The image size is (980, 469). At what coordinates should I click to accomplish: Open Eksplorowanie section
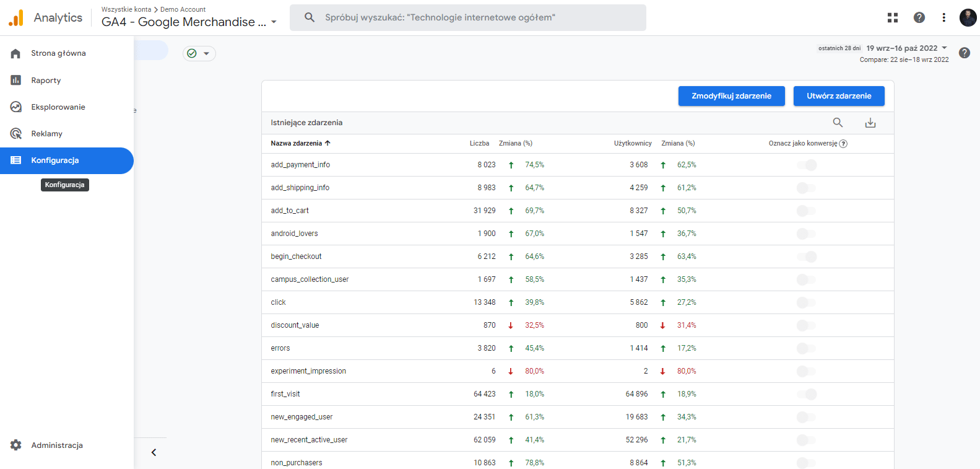(x=58, y=107)
